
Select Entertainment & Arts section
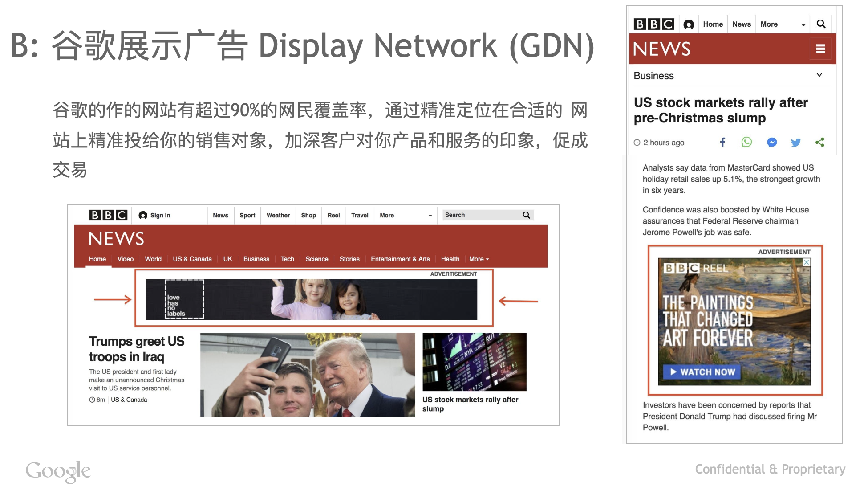tap(400, 259)
